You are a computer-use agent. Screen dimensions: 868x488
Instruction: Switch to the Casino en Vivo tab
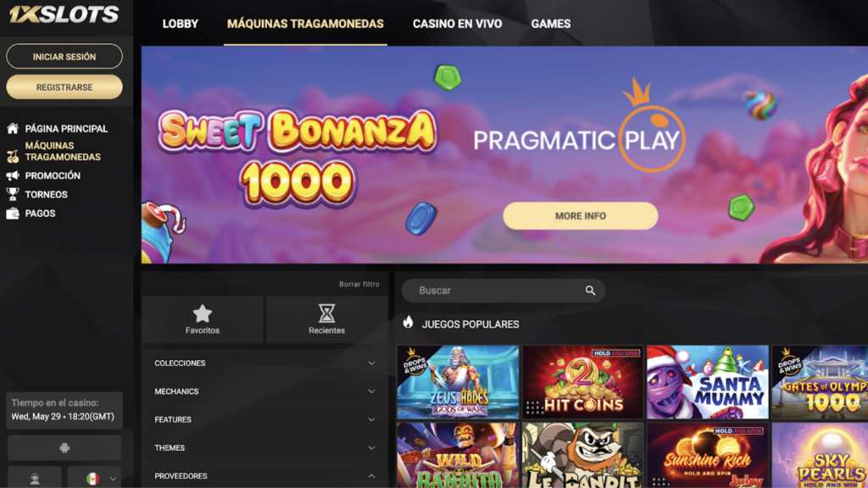[x=457, y=24]
